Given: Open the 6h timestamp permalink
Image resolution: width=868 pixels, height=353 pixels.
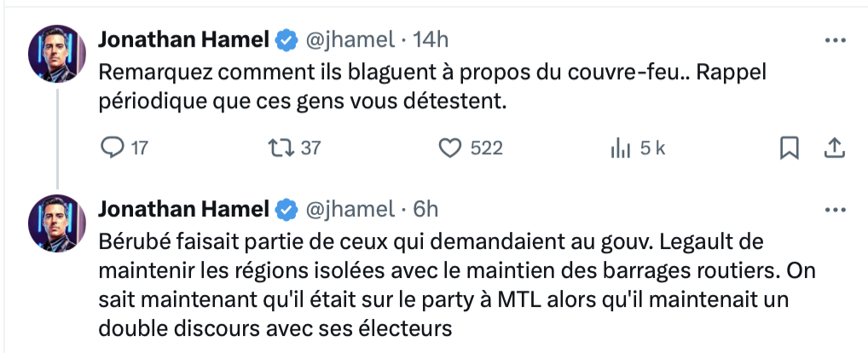Looking at the screenshot, I should tap(425, 209).
